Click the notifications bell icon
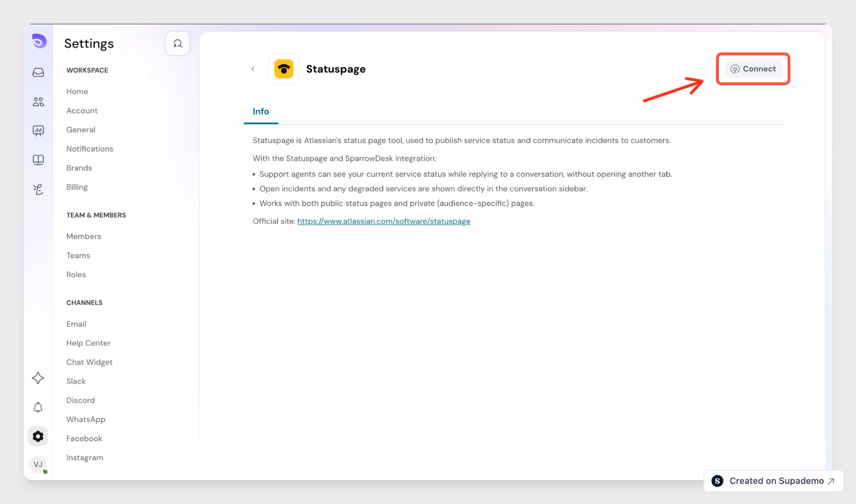The image size is (856, 504). 38,407
